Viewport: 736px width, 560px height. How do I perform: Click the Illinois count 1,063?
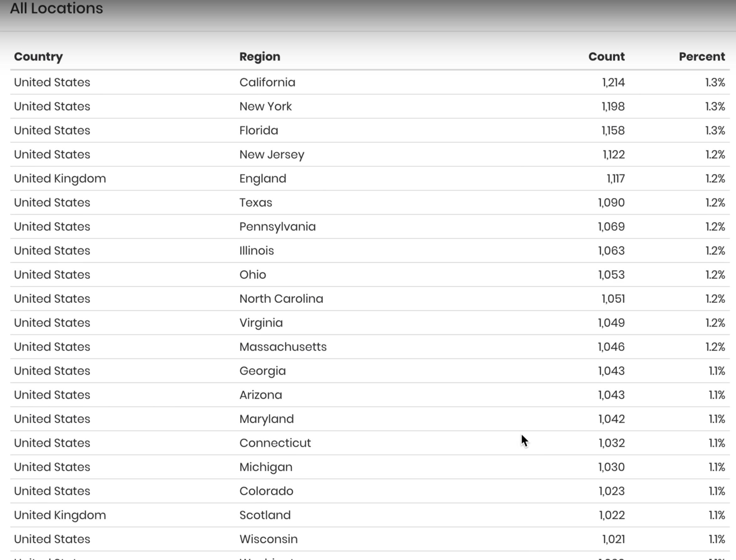[x=611, y=251]
